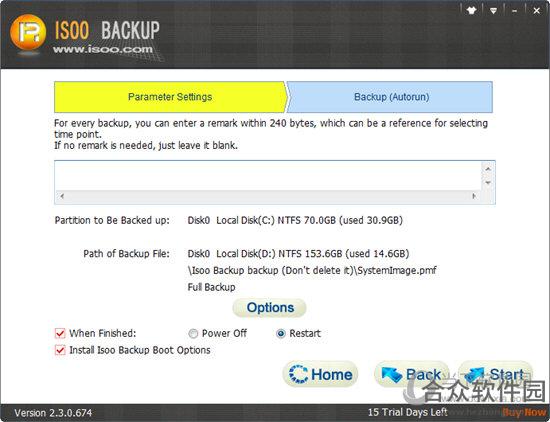Click the Version 2.3.0.674 status text

point(53,413)
